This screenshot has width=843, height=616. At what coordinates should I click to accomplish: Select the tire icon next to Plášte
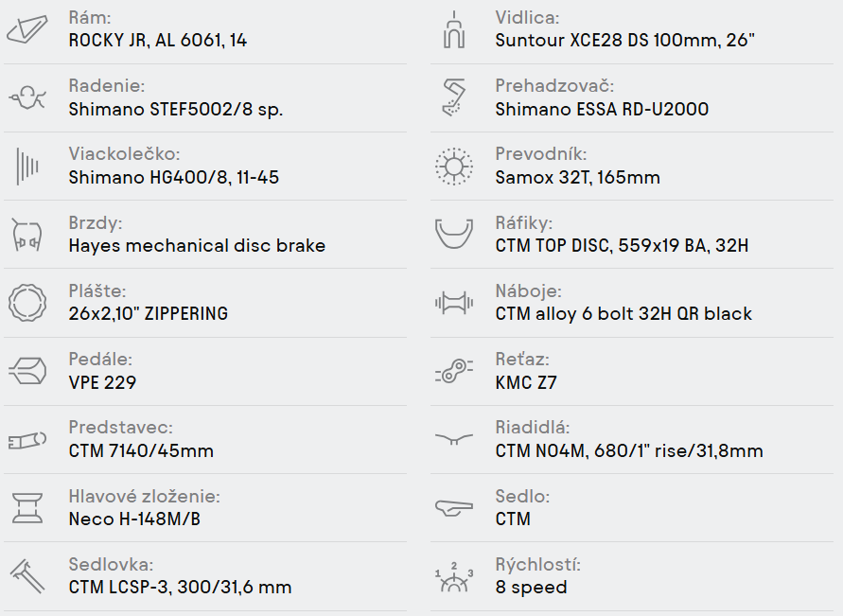pos(27,303)
